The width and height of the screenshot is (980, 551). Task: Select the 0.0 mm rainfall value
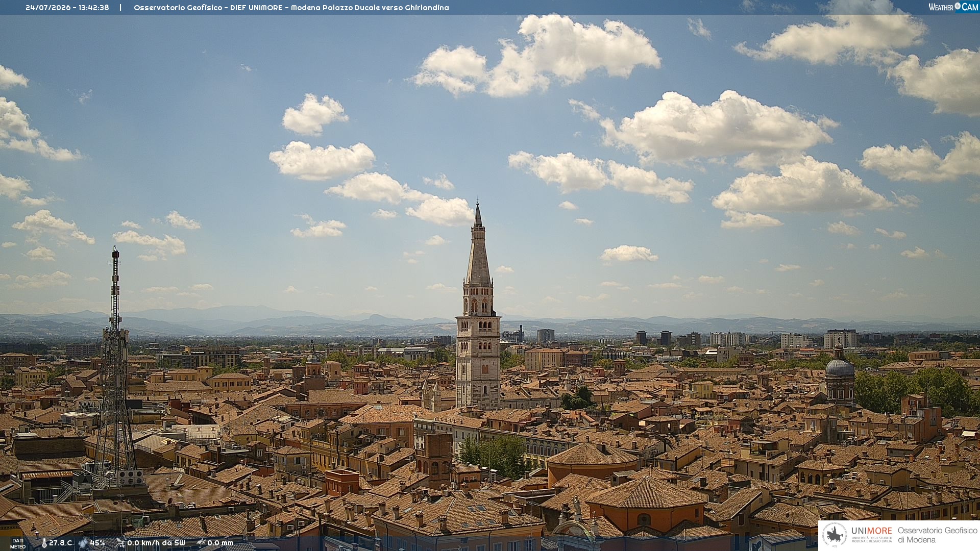[220, 543]
